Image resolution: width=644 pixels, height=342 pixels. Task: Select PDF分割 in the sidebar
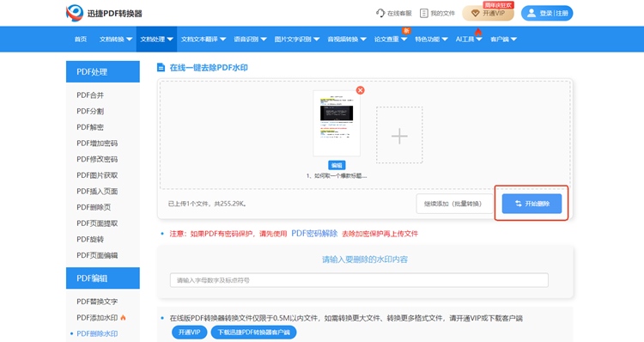coord(90,111)
